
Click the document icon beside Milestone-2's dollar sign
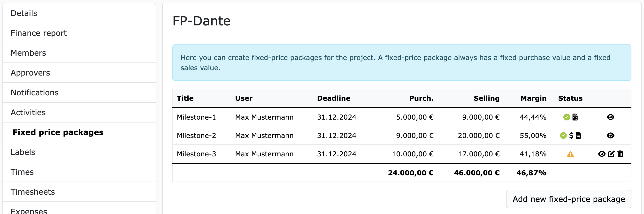[578, 136]
